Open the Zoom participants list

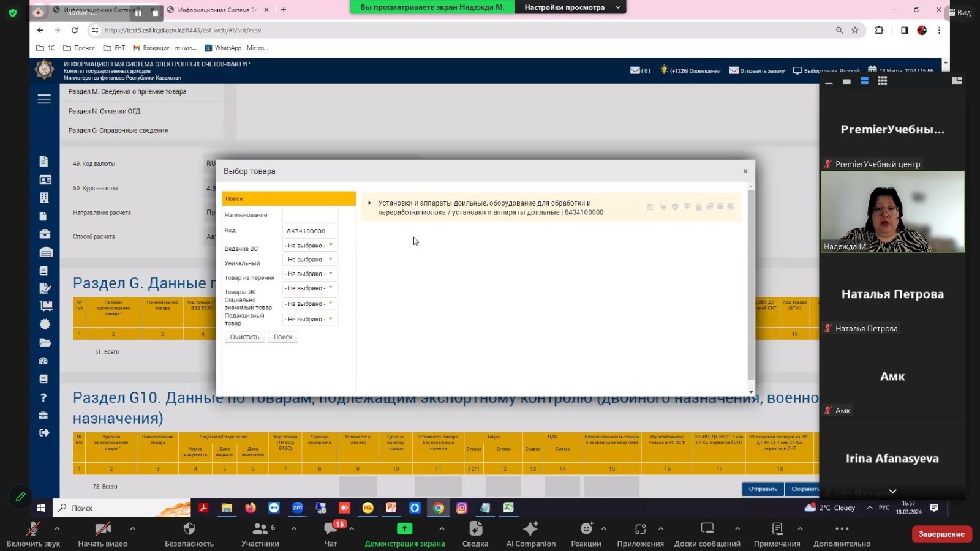click(x=260, y=534)
